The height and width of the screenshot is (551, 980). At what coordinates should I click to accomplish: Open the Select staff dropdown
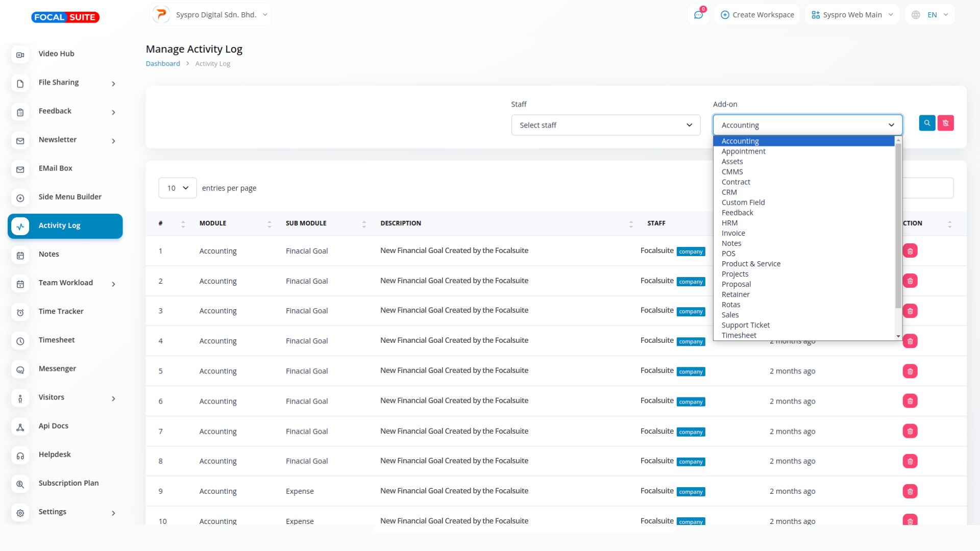pos(605,125)
